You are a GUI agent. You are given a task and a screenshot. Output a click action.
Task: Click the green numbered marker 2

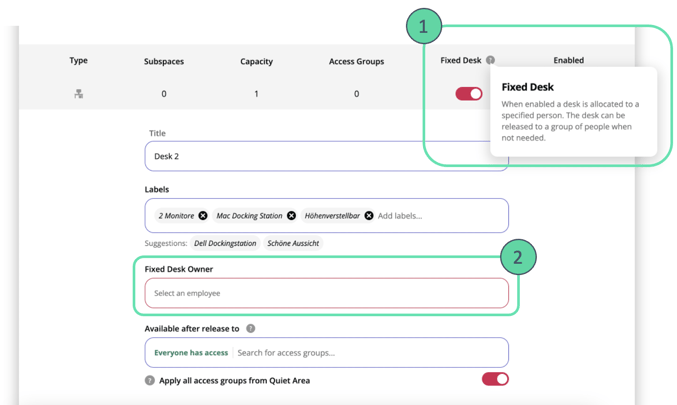tap(517, 258)
